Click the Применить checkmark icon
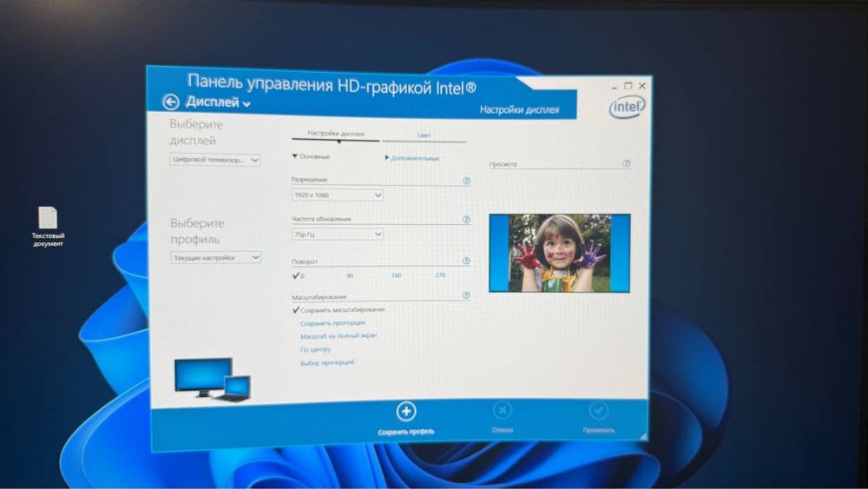 pos(598,410)
